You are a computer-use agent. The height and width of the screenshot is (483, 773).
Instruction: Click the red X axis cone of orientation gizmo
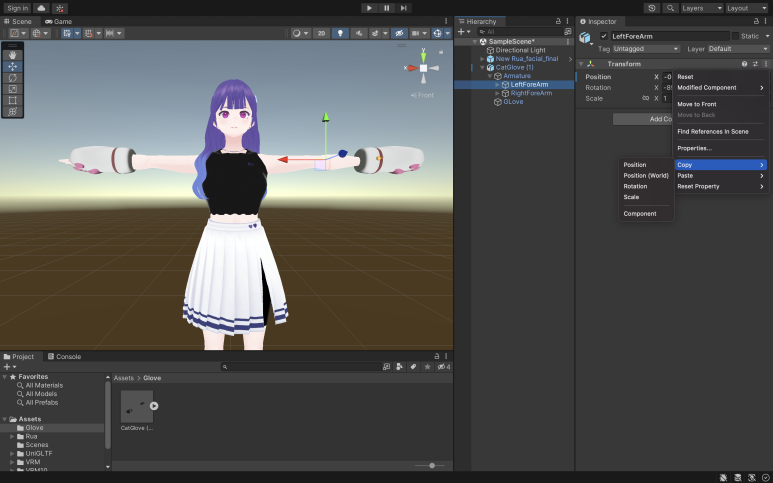(411, 68)
